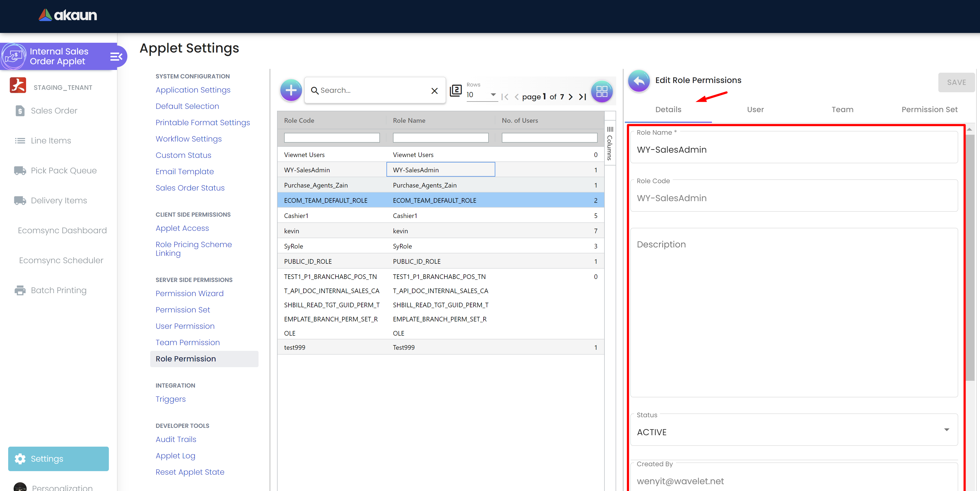Open the Columns side panel

coord(610,144)
